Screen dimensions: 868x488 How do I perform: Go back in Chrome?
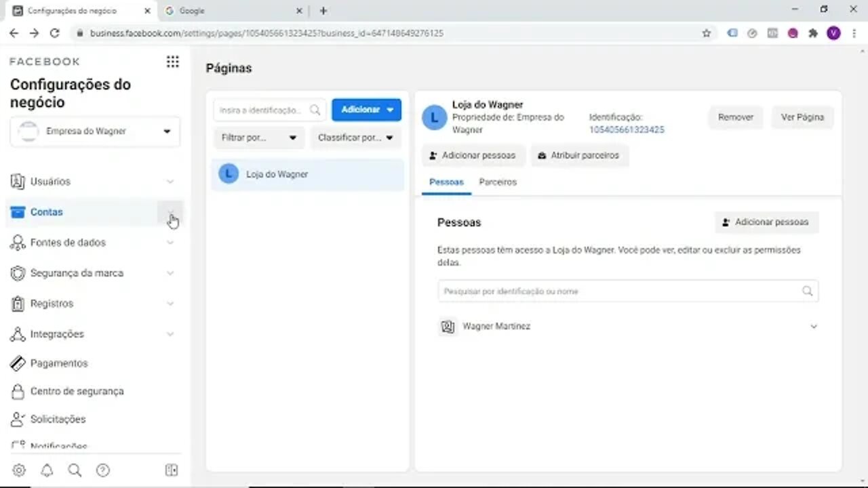[x=14, y=33]
